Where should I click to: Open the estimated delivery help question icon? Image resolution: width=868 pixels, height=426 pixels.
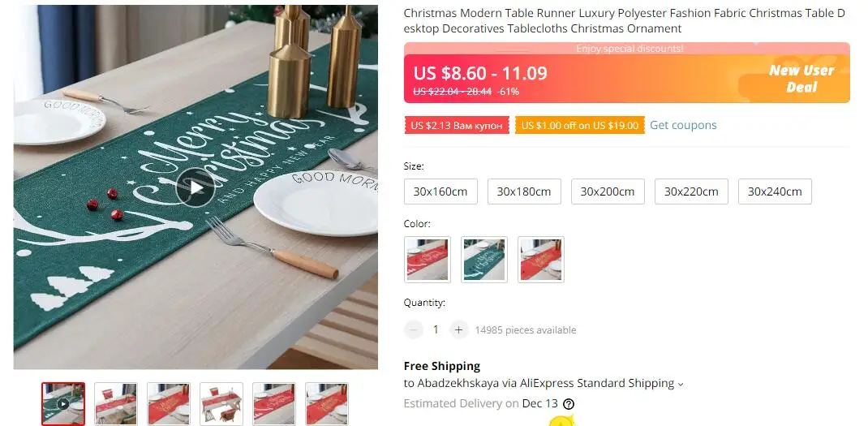(568, 404)
